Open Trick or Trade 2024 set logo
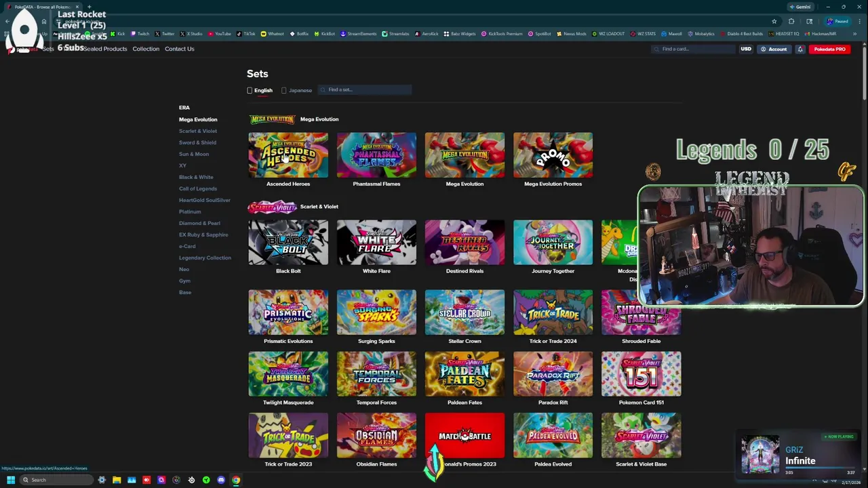 [x=553, y=312]
